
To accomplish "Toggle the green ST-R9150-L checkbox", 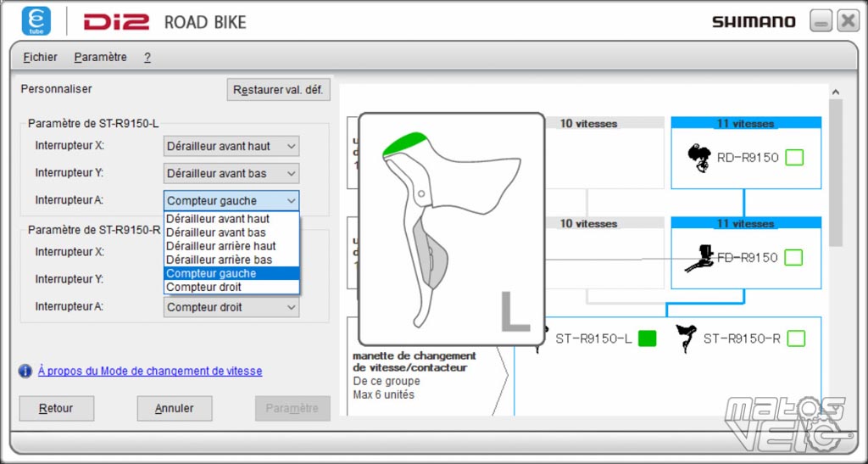I will [647, 338].
